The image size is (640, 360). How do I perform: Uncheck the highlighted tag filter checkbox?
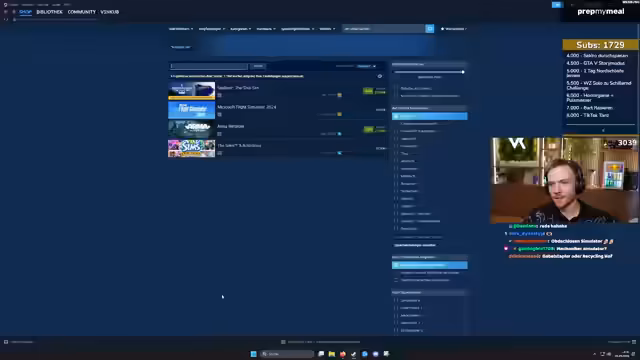coord(396,116)
